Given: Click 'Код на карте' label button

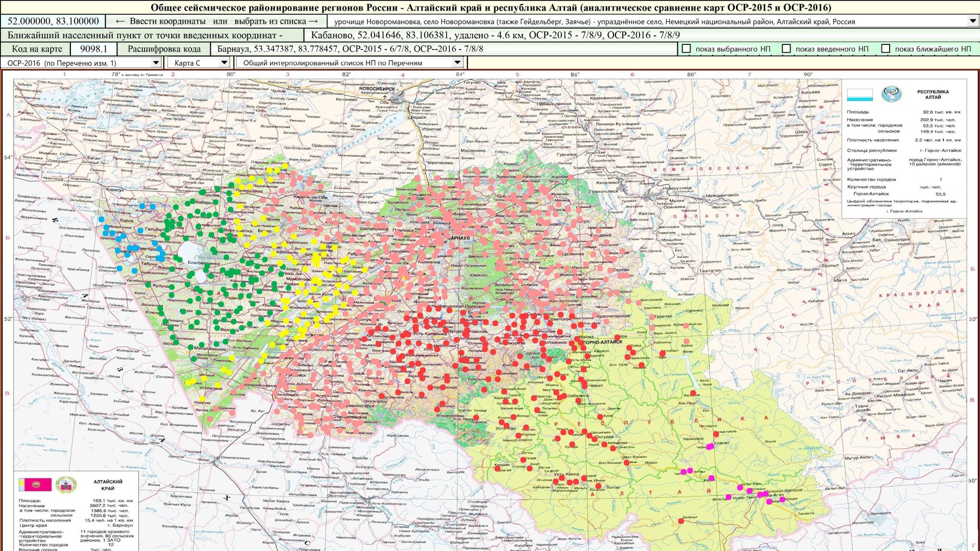Looking at the screenshot, I should [x=37, y=49].
